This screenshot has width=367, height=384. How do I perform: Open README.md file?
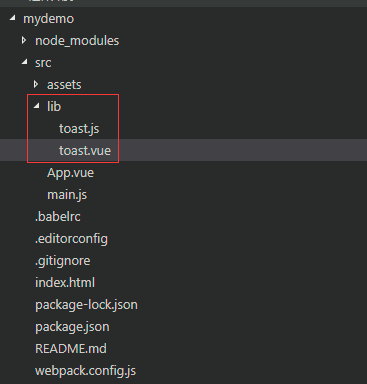click(71, 349)
